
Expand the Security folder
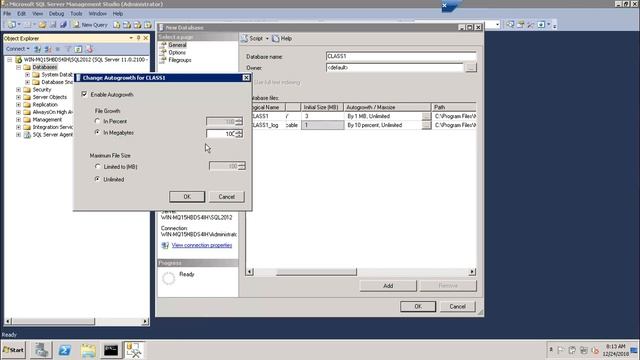18,89
